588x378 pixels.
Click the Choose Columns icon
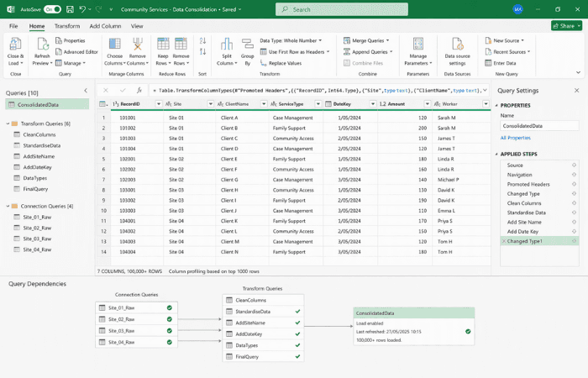115,44
